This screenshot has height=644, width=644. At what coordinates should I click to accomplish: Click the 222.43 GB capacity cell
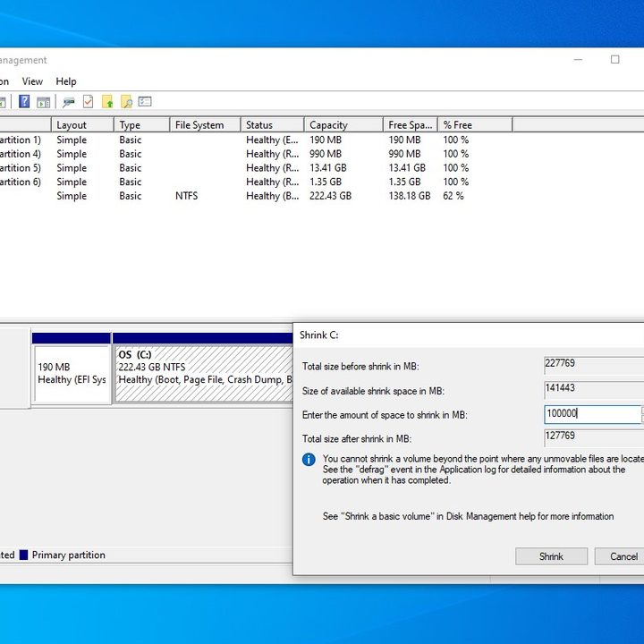[331, 196]
